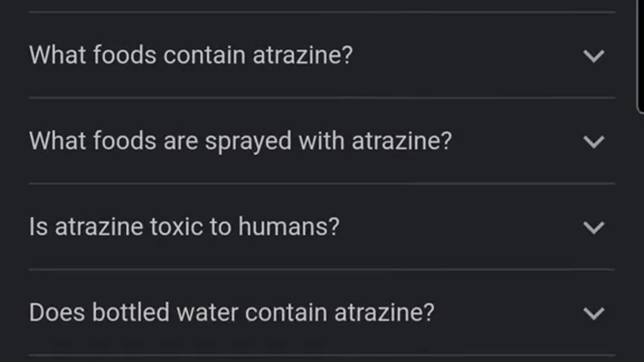Click the "Is atrazine toxic to humans?" text
Image resolution: width=644 pixels, height=362 pixels.
[184, 227]
